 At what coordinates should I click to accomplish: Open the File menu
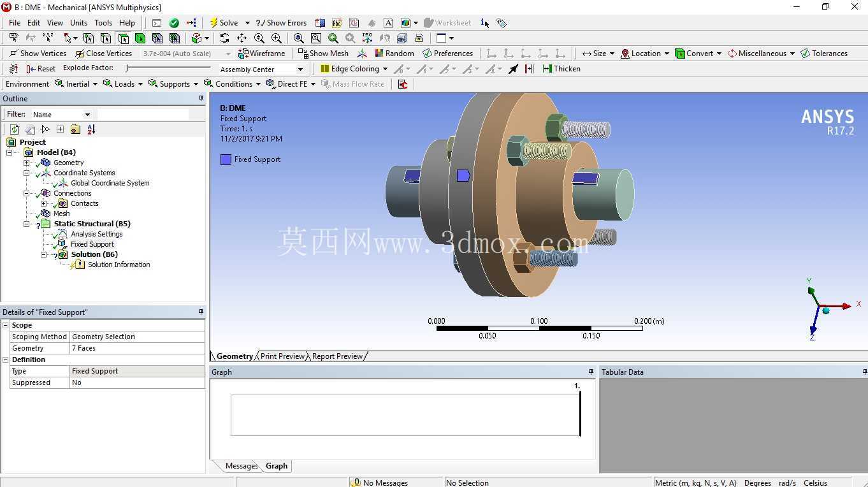tap(15, 23)
